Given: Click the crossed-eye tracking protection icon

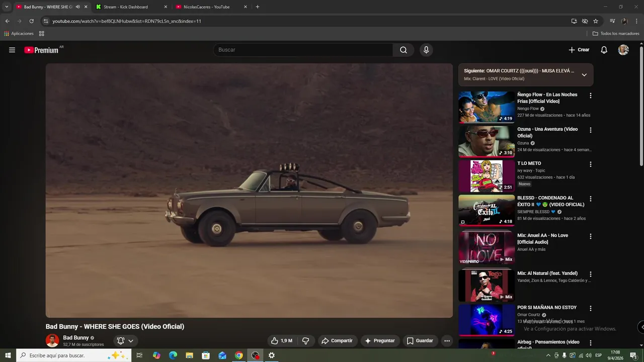Looking at the screenshot, I should coord(585,21).
